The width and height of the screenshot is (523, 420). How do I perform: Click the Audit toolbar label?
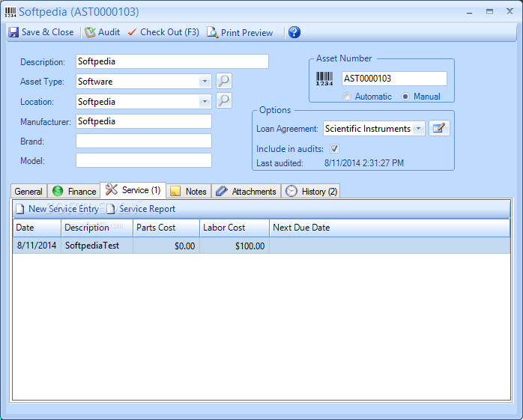(x=109, y=32)
